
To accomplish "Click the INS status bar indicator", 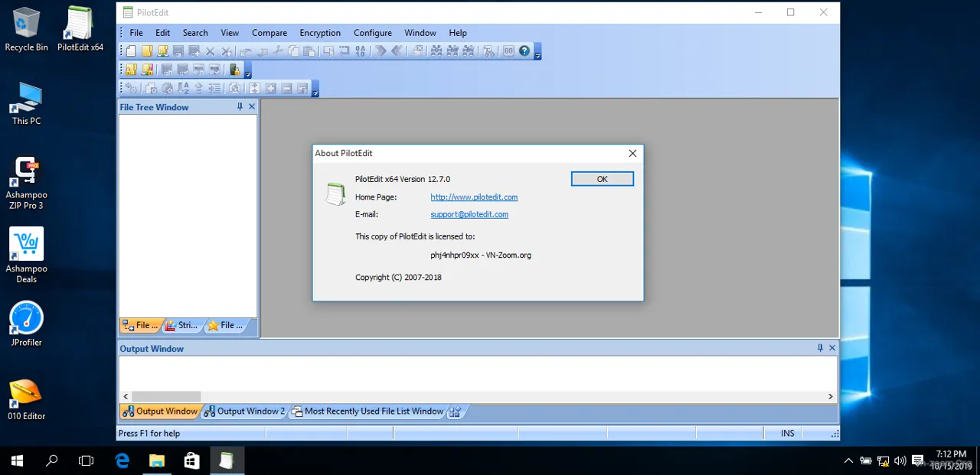I will click(788, 434).
